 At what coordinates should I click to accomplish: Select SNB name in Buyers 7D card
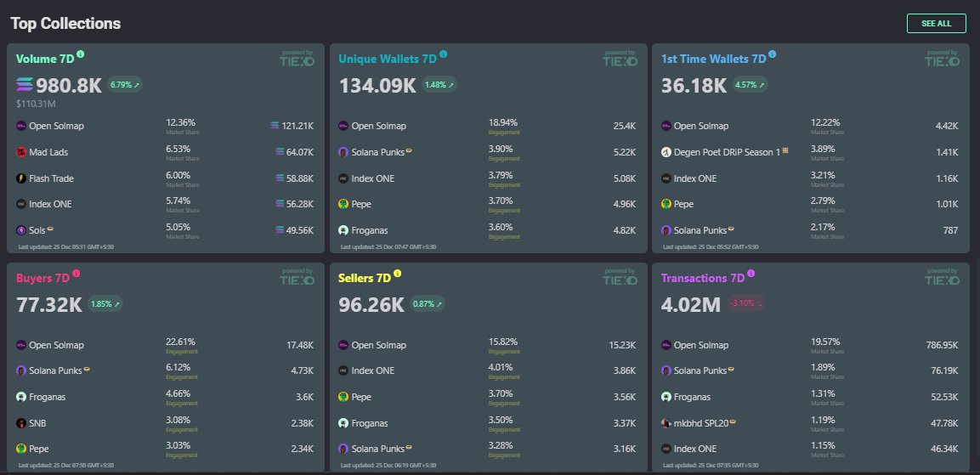pyautogui.click(x=37, y=423)
